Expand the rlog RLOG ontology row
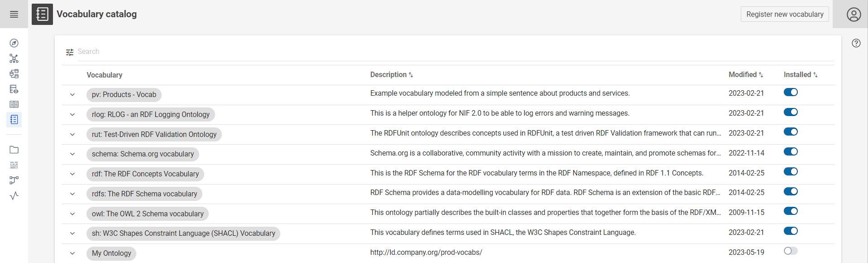The height and width of the screenshot is (263, 868). click(x=72, y=115)
